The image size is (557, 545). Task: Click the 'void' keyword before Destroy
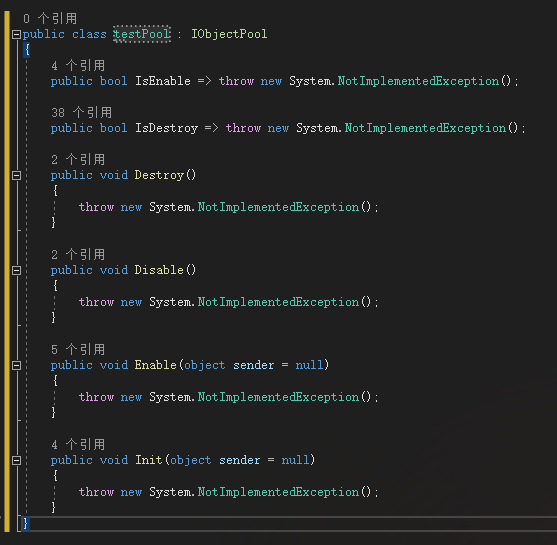pyautogui.click(x=114, y=175)
